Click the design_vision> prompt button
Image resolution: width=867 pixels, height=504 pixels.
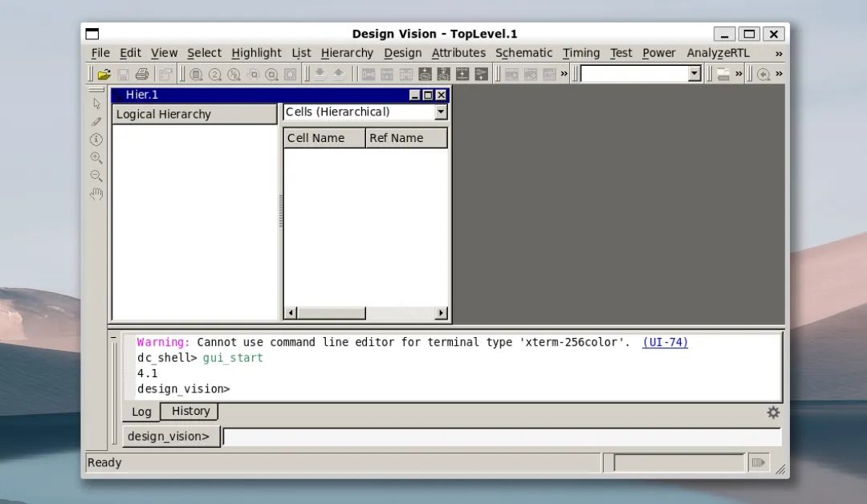pyautogui.click(x=171, y=437)
